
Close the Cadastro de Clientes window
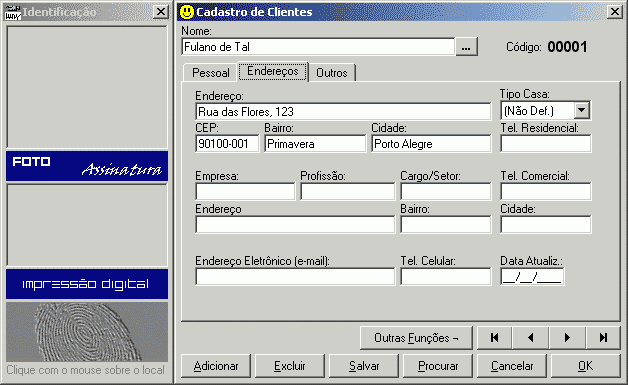click(x=615, y=12)
